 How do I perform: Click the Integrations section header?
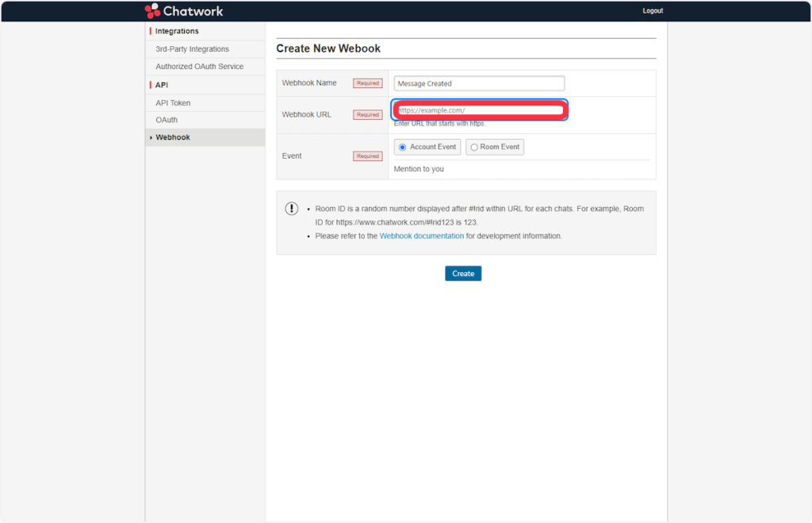coord(177,31)
